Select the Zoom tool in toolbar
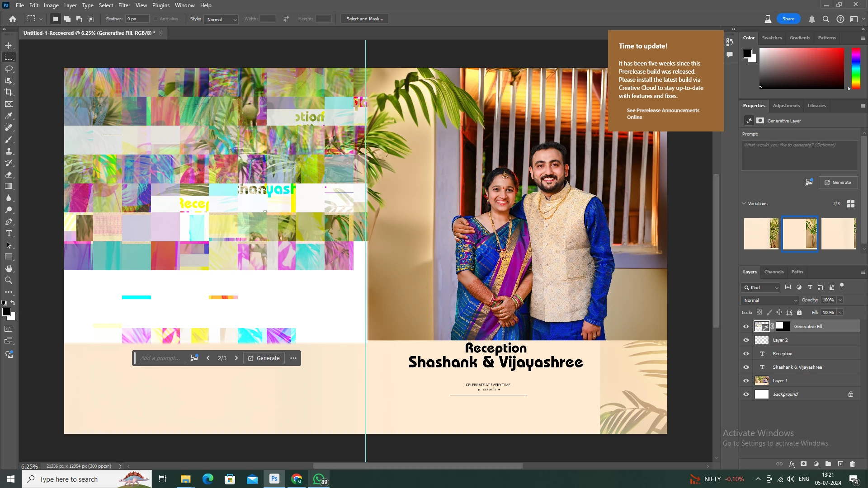Screen dimensions: 868x488 9,281
